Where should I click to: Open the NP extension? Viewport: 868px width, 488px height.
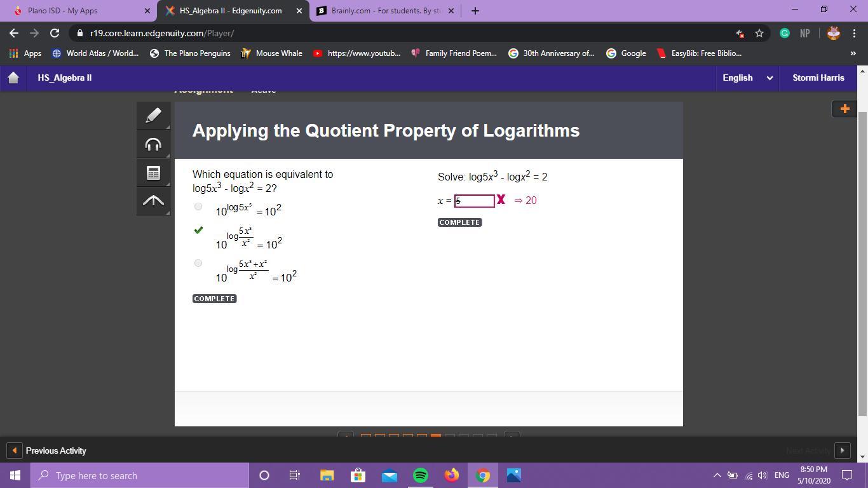(x=805, y=33)
